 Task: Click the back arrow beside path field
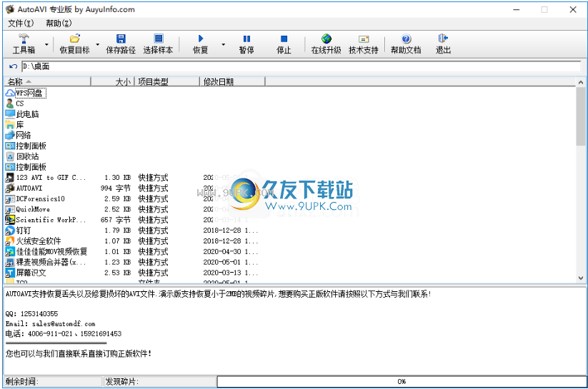pyautogui.click(x=13, y=66)
